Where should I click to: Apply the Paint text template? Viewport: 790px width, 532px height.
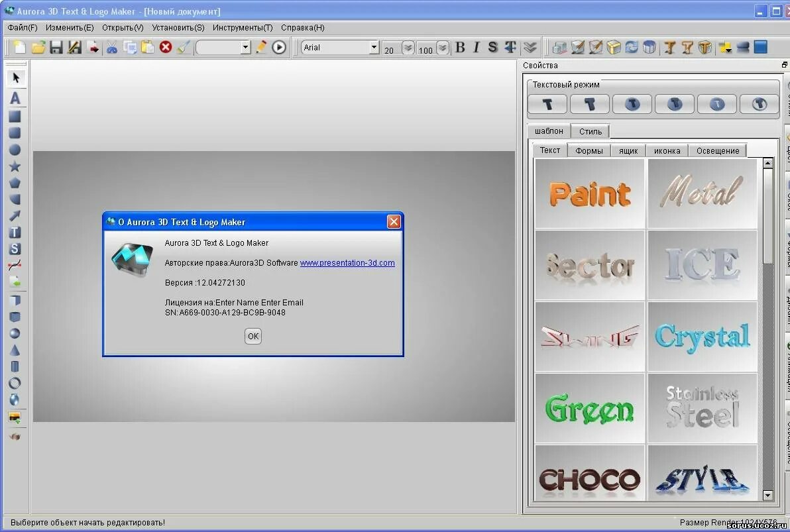(589, 194)
